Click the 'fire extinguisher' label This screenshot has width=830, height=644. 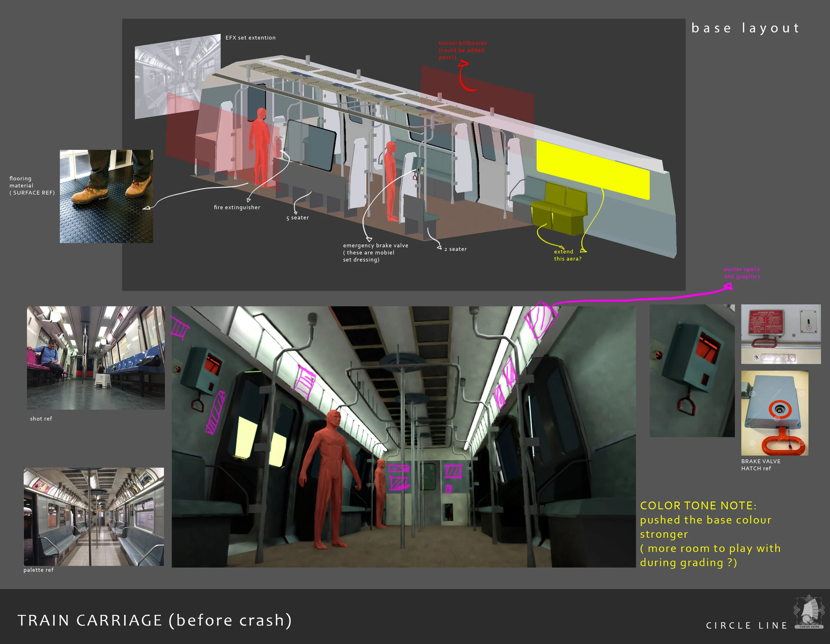point(237,207)
